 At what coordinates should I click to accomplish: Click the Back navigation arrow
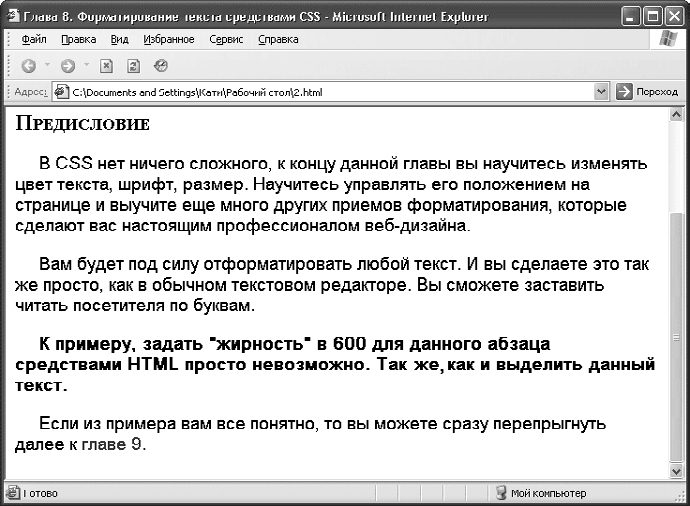(x=28, y=66)
